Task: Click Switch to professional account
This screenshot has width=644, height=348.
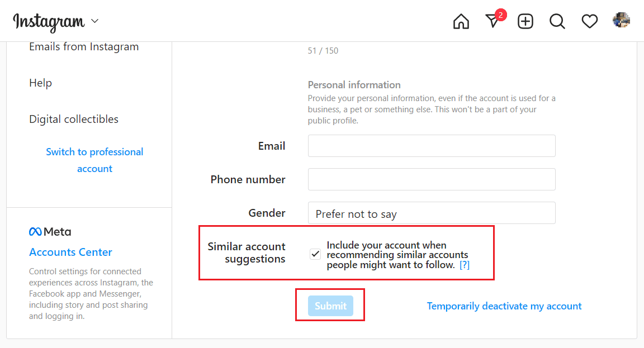Action: point(94,160)
